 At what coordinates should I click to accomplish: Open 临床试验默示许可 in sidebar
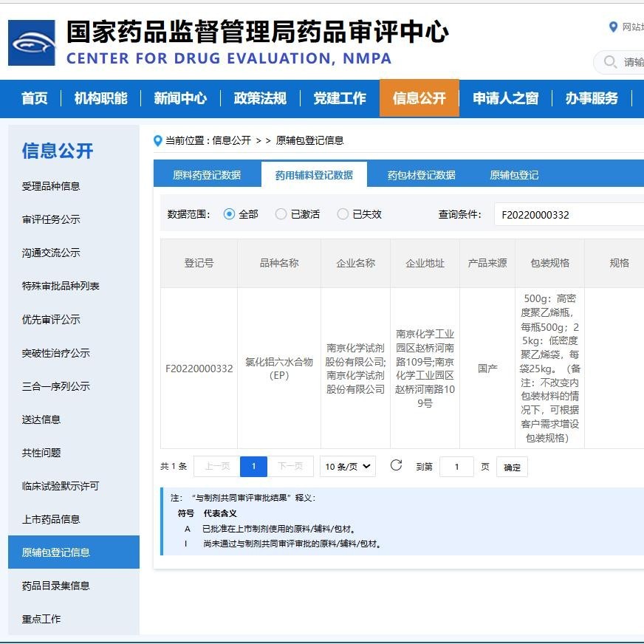pos(61,486)
